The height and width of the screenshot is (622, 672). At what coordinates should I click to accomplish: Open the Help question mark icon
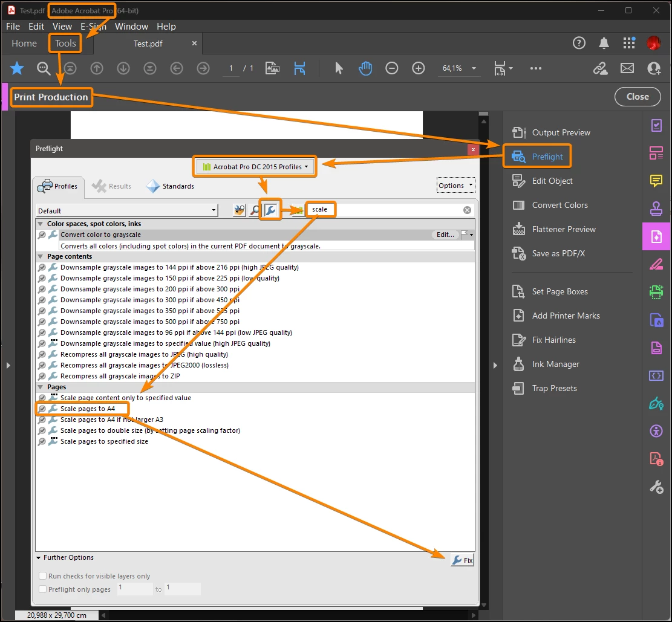(x=579, y=43)
